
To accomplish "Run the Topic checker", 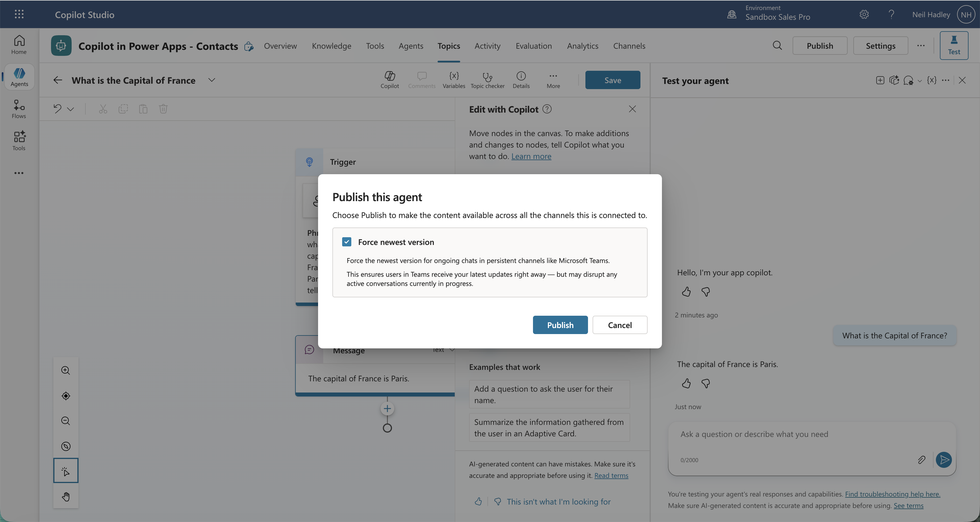I will coord(487,80).
